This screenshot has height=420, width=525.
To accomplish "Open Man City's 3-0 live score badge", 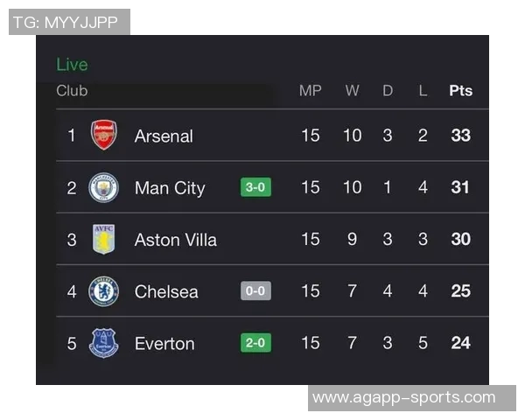I will 255,187.
